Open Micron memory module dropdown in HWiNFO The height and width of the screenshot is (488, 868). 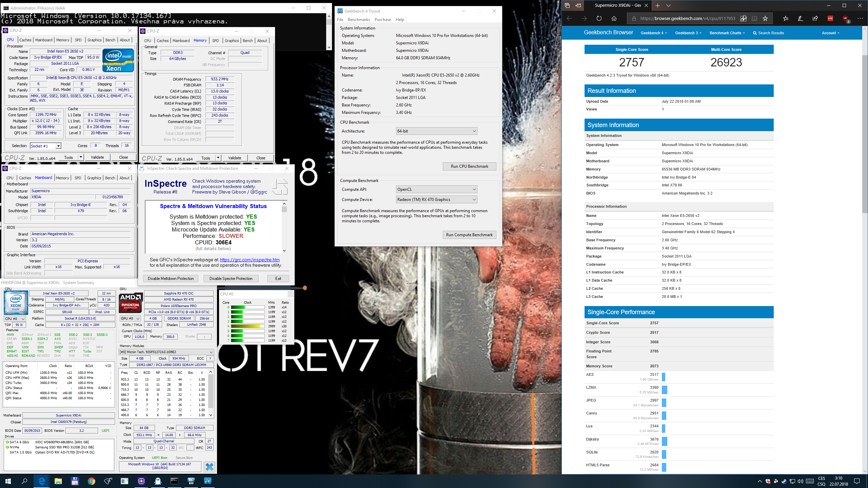click(166, 352)
